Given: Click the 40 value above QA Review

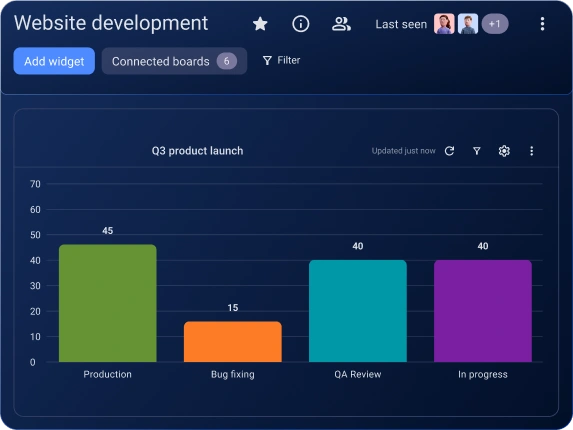Looking at the screenshot, I should click(358, 246).
